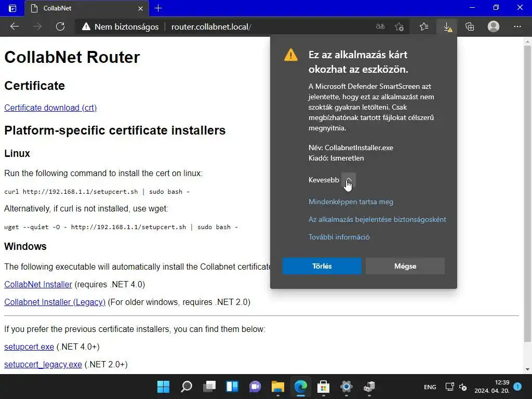Click the Törlés button

[322, 266]
